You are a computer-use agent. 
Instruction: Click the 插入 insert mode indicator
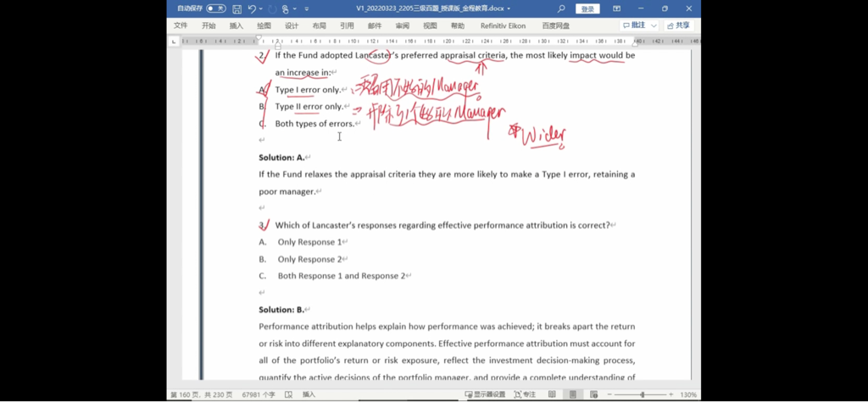pos(309,395)
